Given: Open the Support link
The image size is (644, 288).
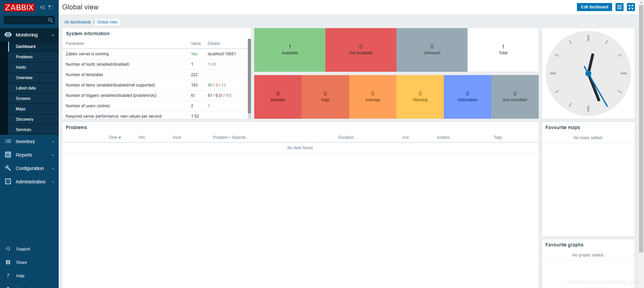Looking at the screenshot, I should pyautogui.click(x=23, y=249).
